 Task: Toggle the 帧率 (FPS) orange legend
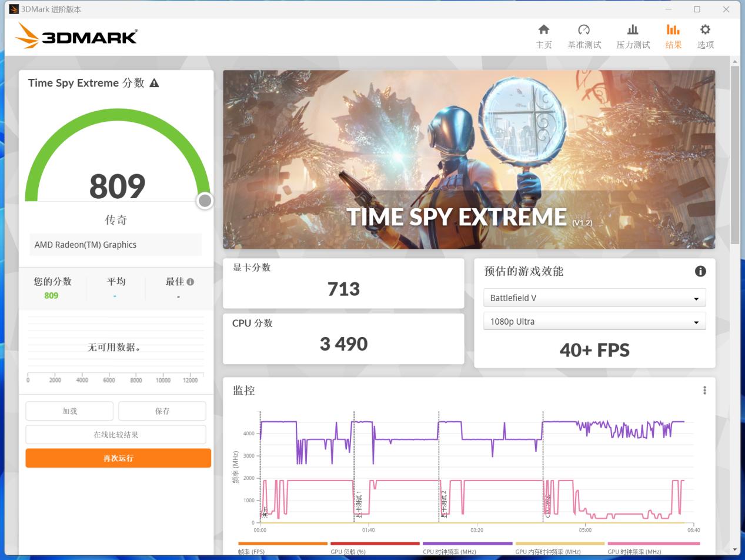tap(282, 548)
